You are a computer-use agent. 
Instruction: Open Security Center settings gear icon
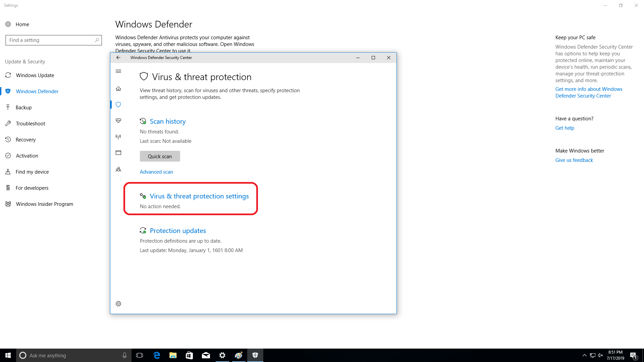coord(118,304)
